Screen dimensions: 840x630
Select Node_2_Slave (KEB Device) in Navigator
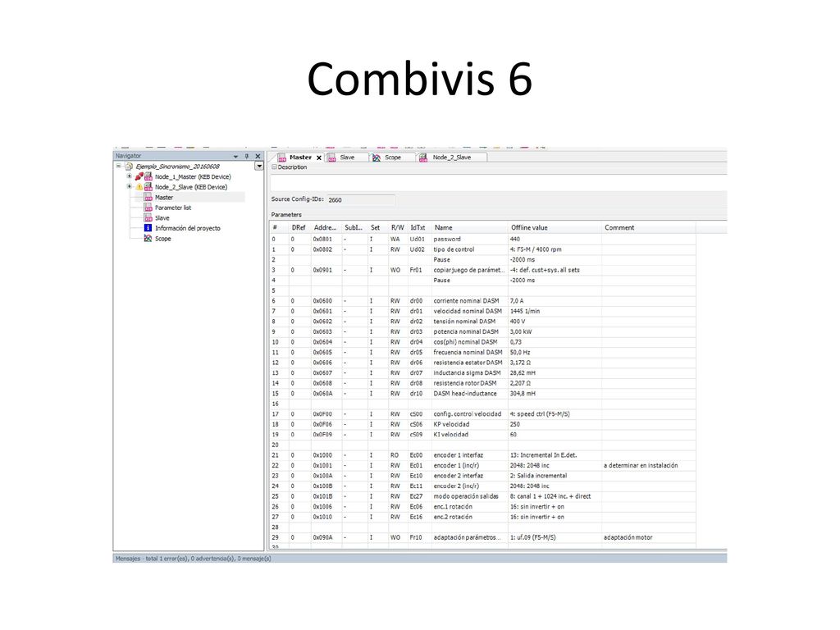click(190, 187)
